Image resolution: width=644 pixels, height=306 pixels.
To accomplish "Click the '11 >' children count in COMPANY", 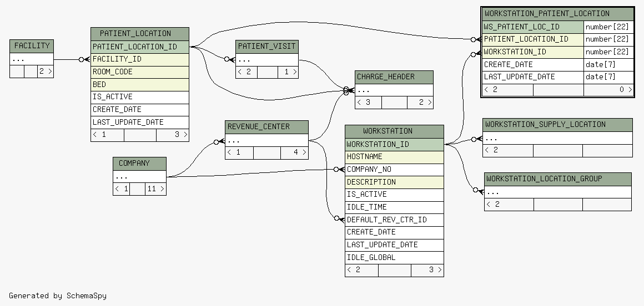I will (x=155, y=189).
